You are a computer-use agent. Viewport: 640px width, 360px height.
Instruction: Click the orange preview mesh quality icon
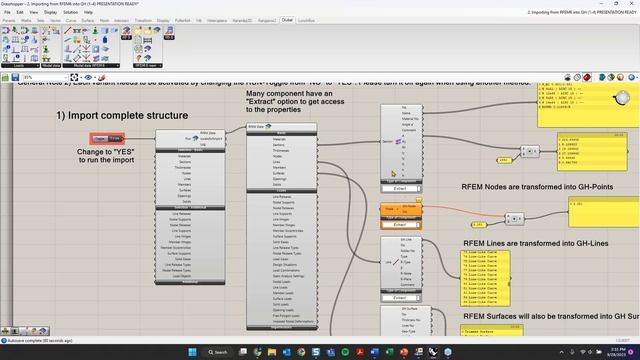coord(620,77)
